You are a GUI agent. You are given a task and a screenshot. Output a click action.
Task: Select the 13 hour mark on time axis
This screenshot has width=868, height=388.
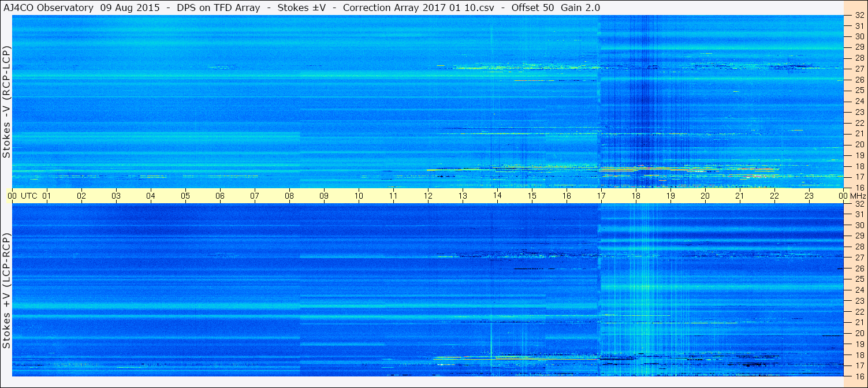(463, 196)
